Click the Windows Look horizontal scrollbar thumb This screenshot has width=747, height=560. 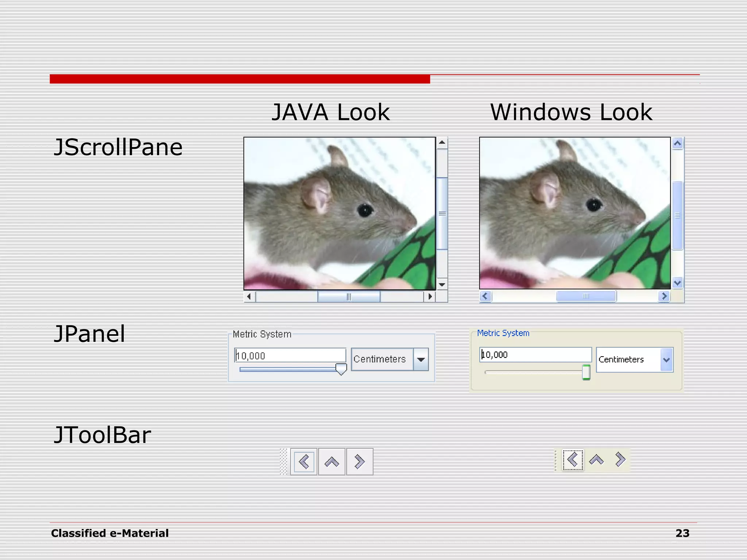[x=586, y=296]
